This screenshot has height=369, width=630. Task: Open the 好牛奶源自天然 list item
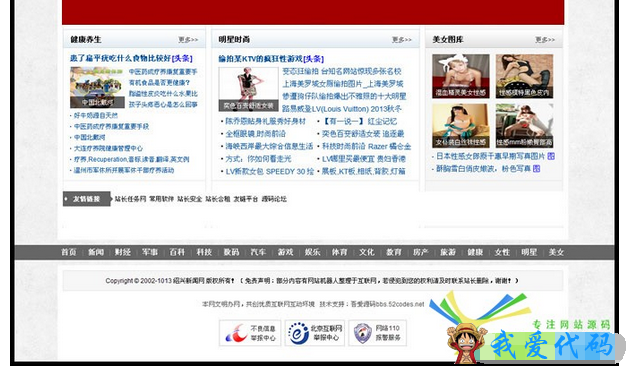(x=96, y=116)
